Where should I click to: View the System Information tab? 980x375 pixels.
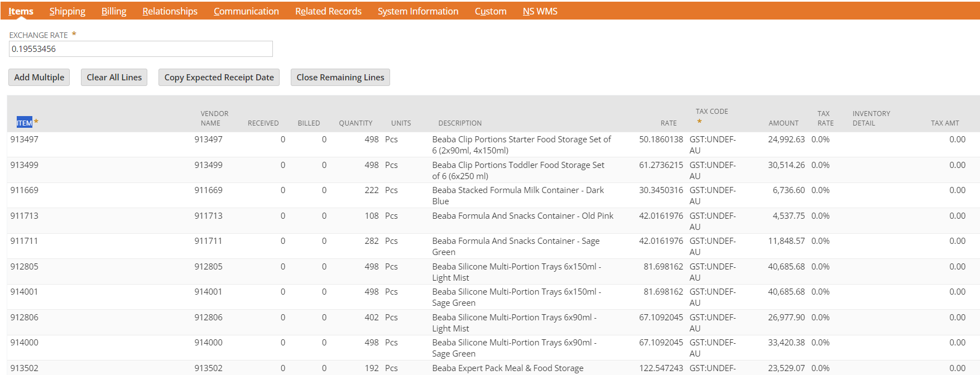(x=418, y=11)
